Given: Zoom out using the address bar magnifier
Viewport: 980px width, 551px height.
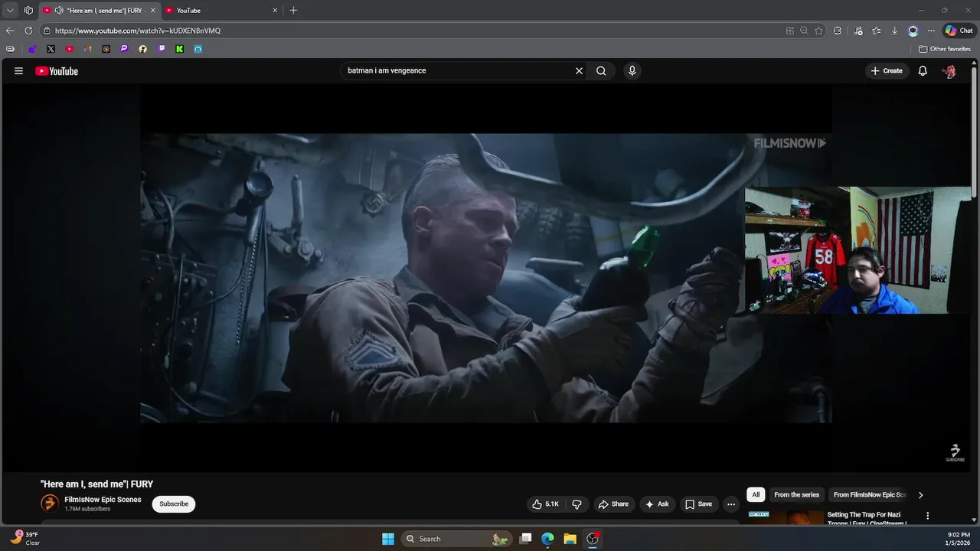Looking at the screenshot, I should pos(804,31).
